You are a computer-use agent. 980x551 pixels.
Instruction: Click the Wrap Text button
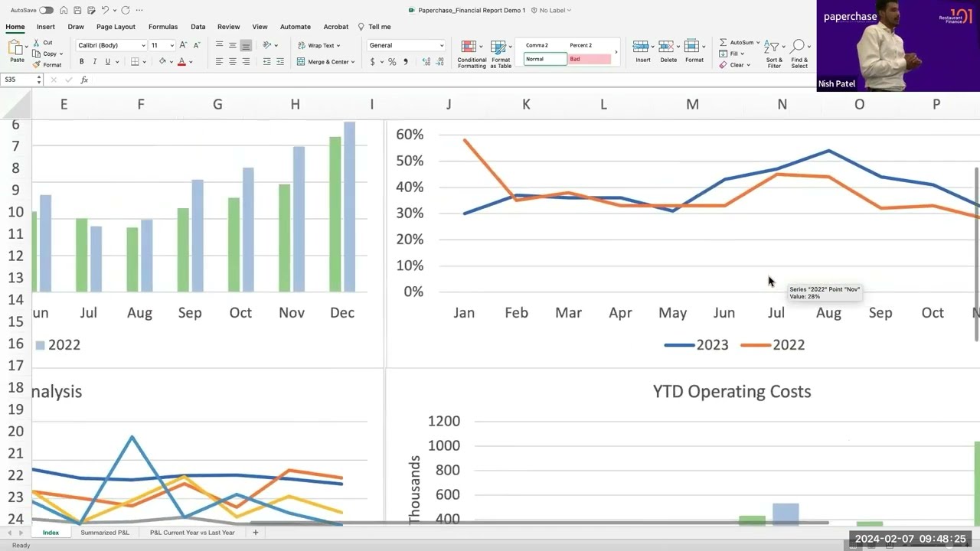click(x=318, y=45)
